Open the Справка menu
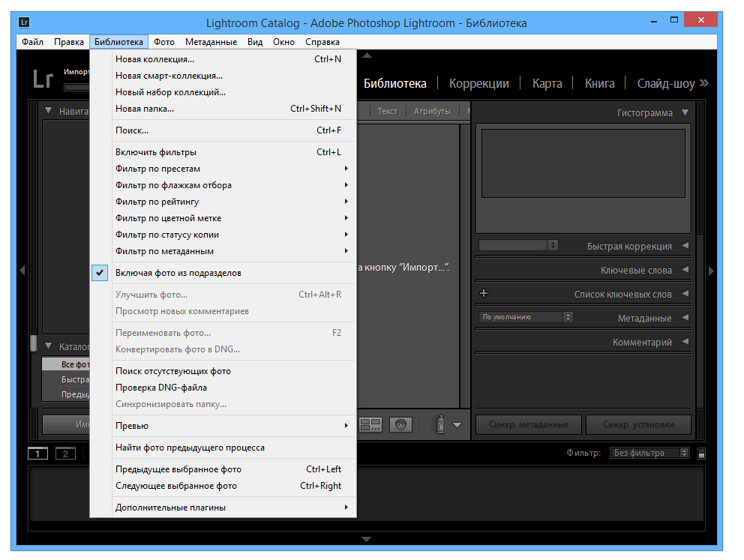The height and width of the screenshot is (560, 744). click(x=322, y=42)
